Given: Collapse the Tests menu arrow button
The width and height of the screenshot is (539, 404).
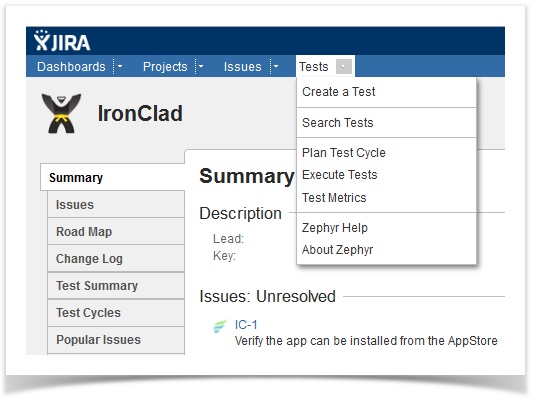Looking at the screenshot, I should click(344, 67).
